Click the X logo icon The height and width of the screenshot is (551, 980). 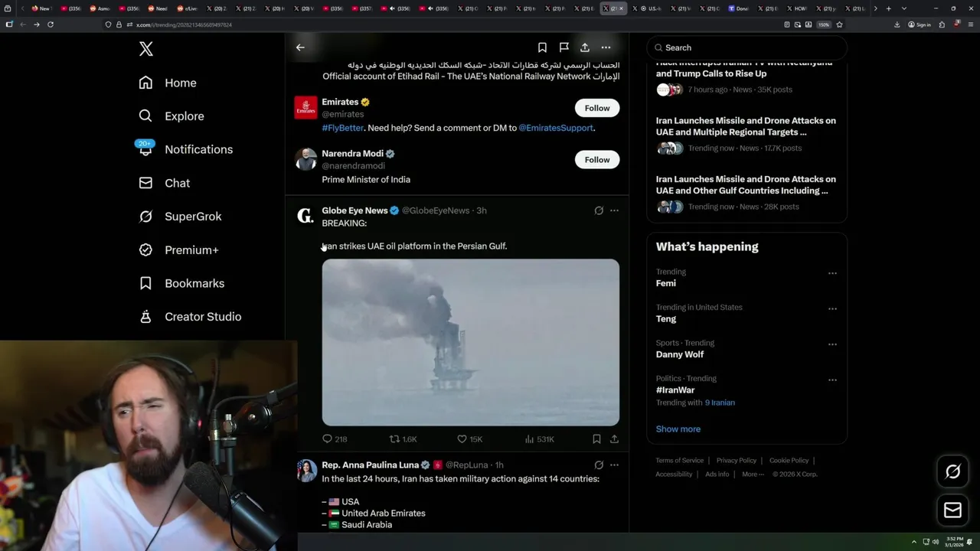pyautogui.click(x=146, y=49)
